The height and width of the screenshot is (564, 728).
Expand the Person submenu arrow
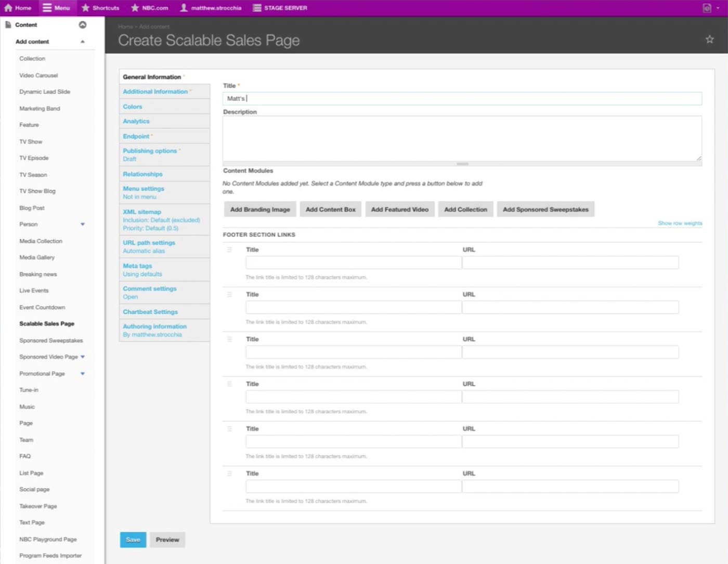click(x=83, y=225)
